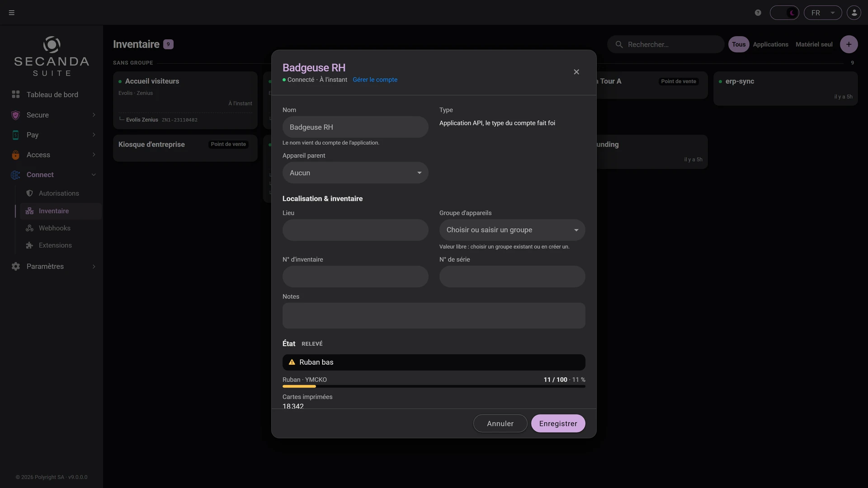Viewport: 868px width, 488px height.
Task: Expand the Access menu chevron
Action: point(94,155)
